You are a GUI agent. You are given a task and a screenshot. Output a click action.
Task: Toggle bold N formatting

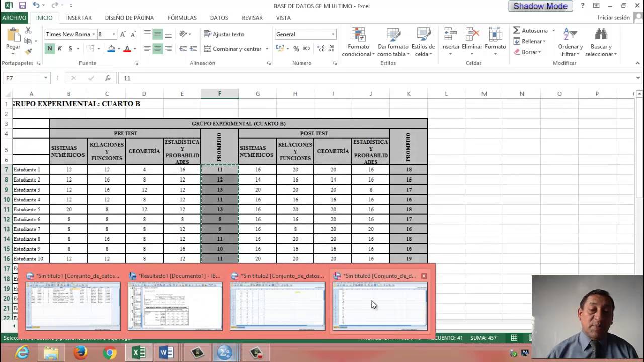pos(49,49)
